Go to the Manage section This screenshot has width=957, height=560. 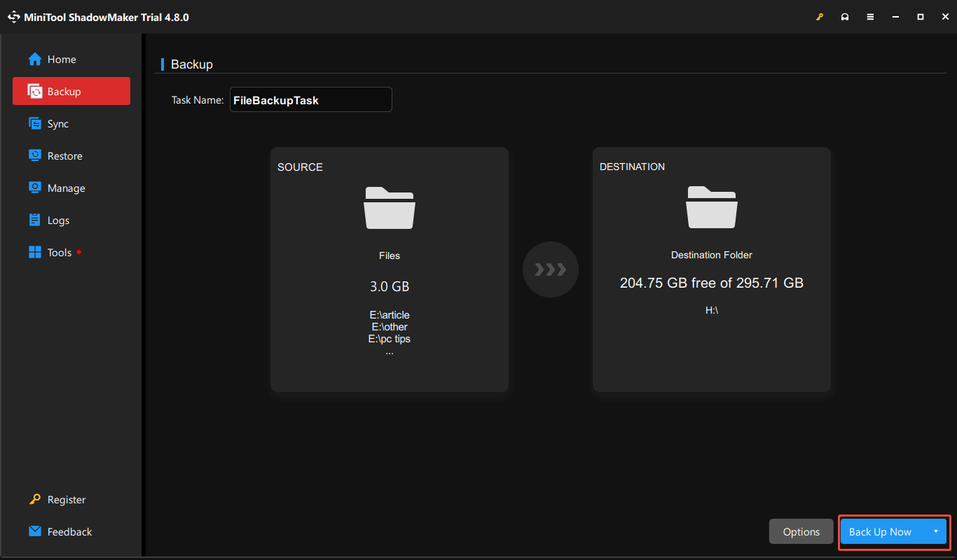(x=64, y=188)
